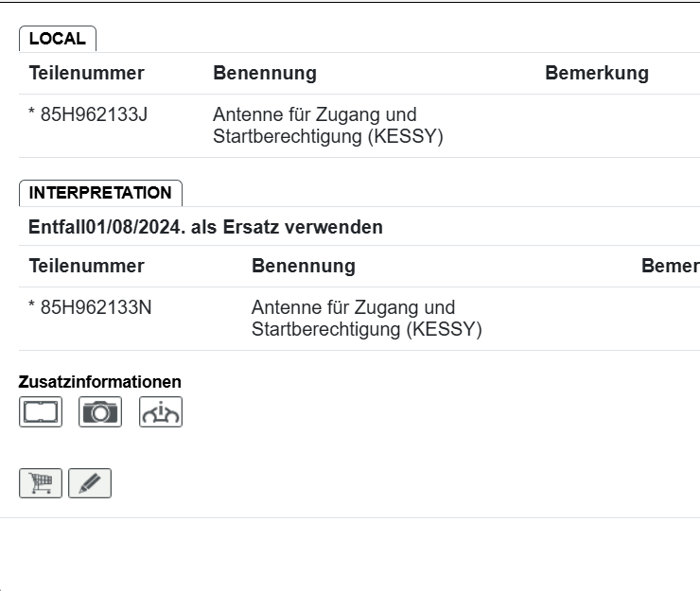Click the KESSY antenna description in LOCAL row
This screenshot has width=700, height=591.
(x=328, y=126)
